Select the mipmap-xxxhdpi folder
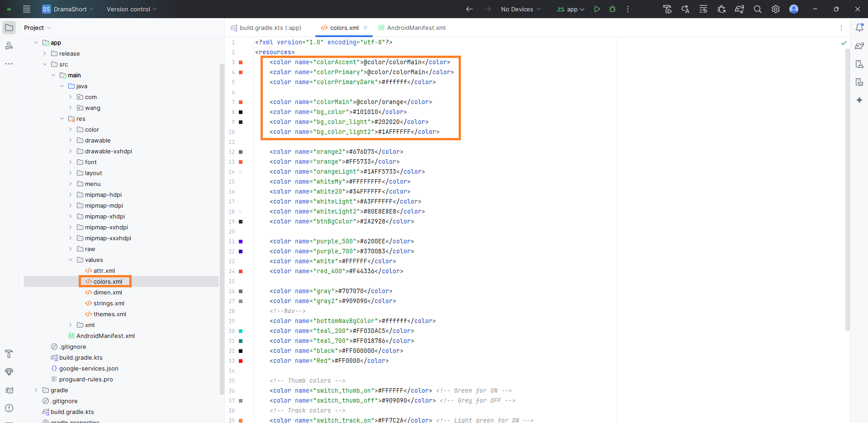The width and height of the screenshot is (868, 423). [104, 238]
